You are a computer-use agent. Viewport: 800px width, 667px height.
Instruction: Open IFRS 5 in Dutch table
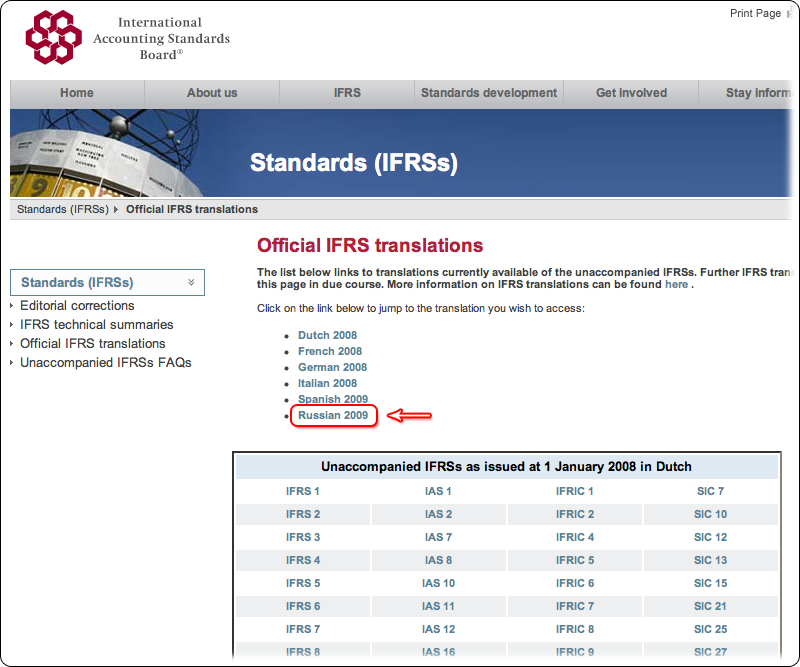point(303,583)
